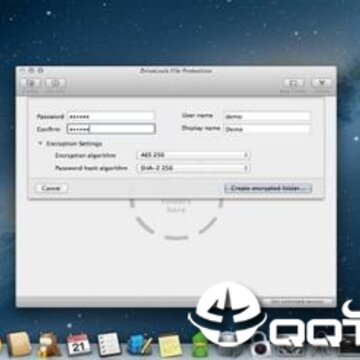Click the leftmost DriveLock toolbar icon
360x360 pixels.
[x=31, y=83]
